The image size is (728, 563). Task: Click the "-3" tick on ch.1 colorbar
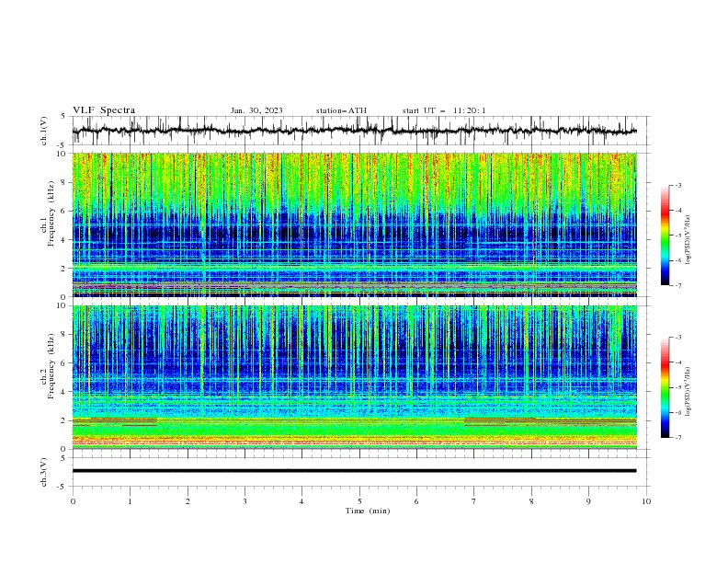[677, 185]
